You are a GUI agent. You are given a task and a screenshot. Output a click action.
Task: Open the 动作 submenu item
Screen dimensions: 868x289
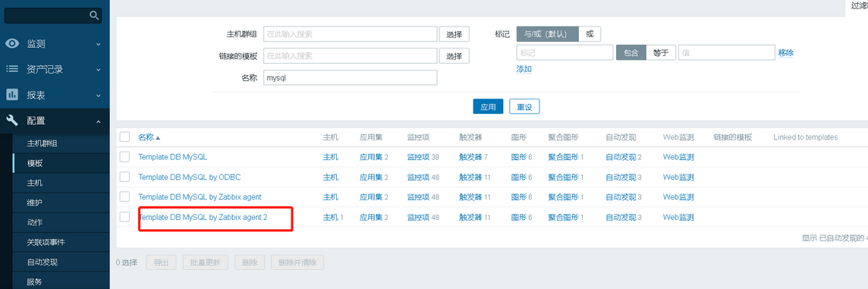(x=35, y=222)
